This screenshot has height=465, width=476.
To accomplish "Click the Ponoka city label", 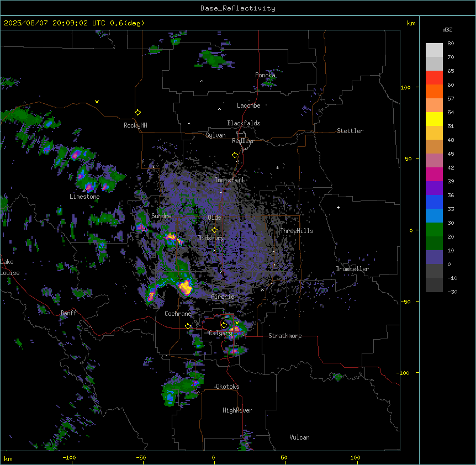I will pyautogui.click(x=265, y=75).
